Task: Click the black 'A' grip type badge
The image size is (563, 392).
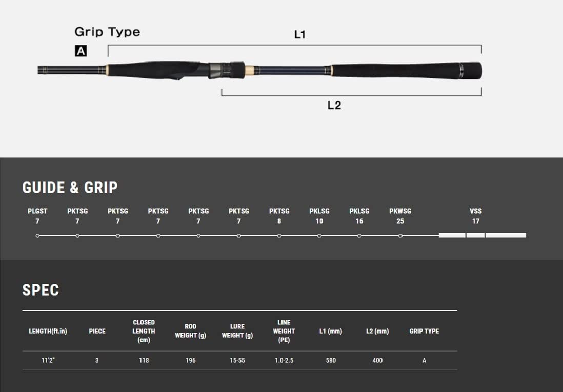Action: 81,51
